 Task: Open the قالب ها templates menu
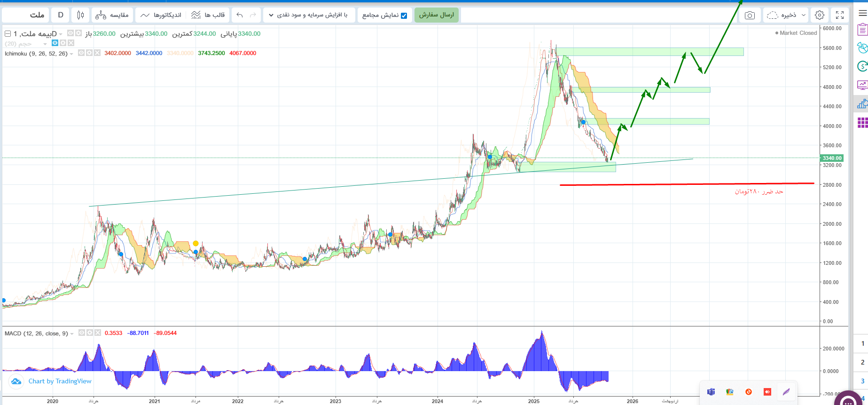coord(208,15)
